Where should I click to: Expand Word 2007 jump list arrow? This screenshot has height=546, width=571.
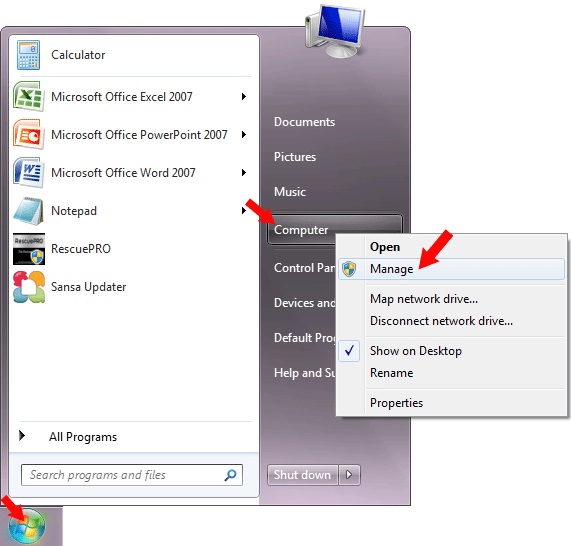[244, 172]
